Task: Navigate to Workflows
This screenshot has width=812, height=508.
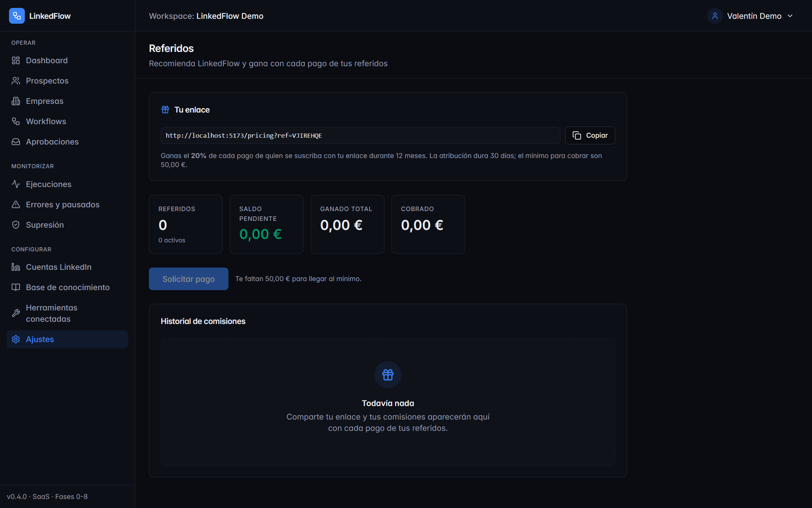Action: pyautogui.click(x=67, y=122)
